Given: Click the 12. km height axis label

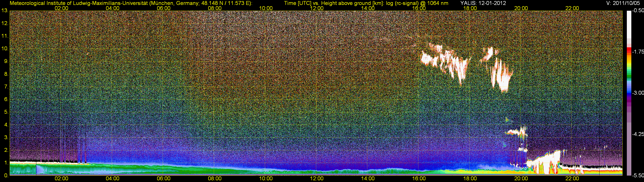Looking at the screenshot, I should 5,23.
